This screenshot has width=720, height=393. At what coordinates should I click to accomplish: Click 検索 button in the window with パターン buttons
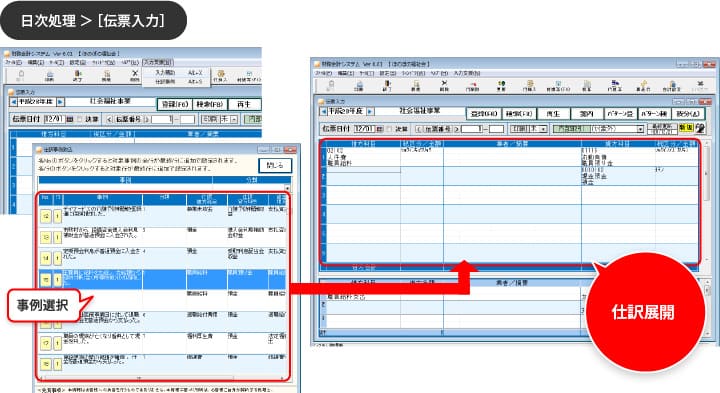519,113
